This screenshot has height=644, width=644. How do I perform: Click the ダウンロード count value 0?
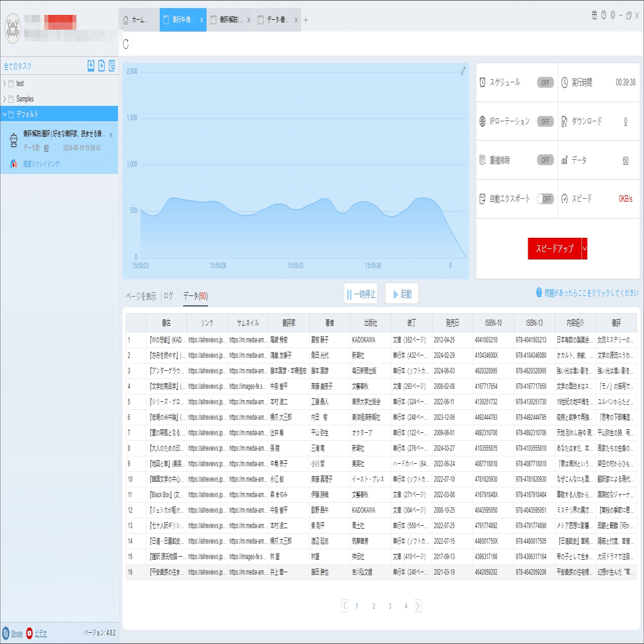point(625,121)
